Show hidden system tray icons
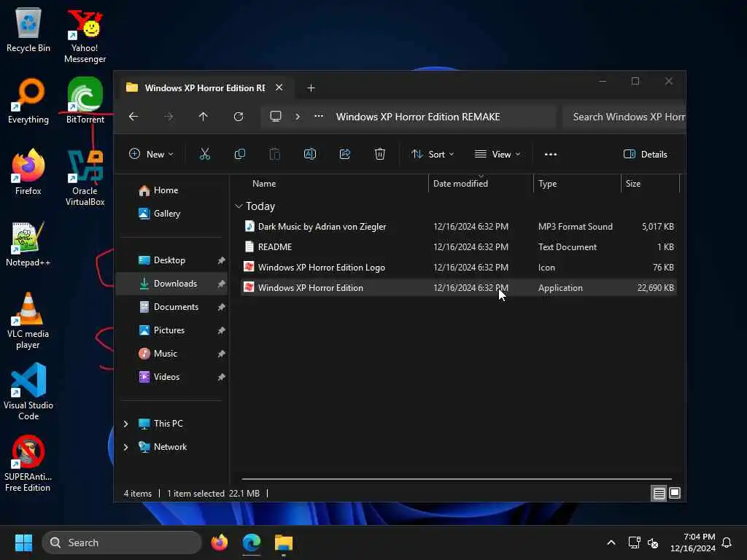Image resolution: width=747 pixels, height=560 pixels. (x=611, y=542)
